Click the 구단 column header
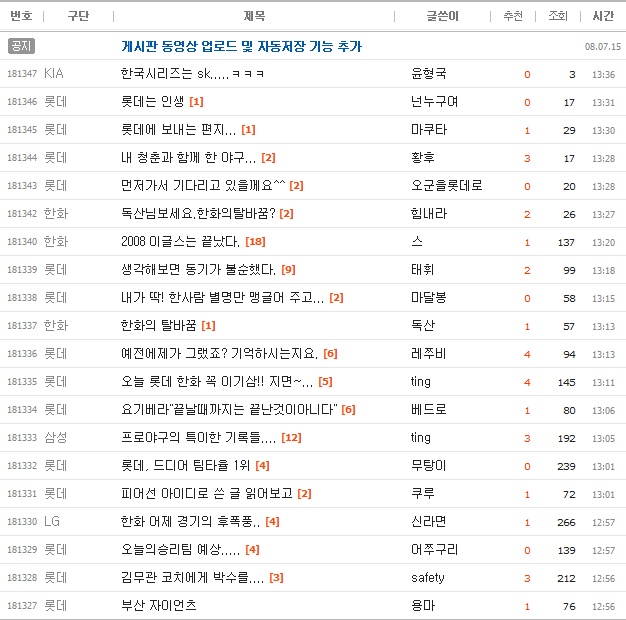 coord(78,16)
